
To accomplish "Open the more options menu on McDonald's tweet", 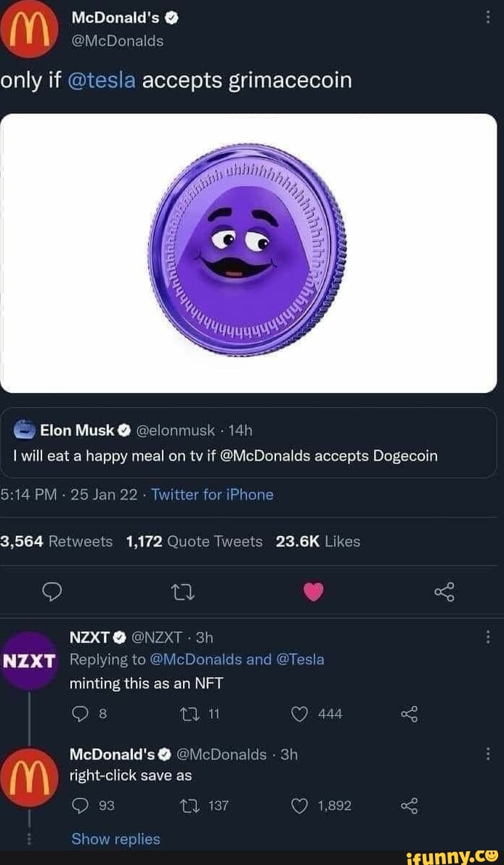I will coord(488,17).
